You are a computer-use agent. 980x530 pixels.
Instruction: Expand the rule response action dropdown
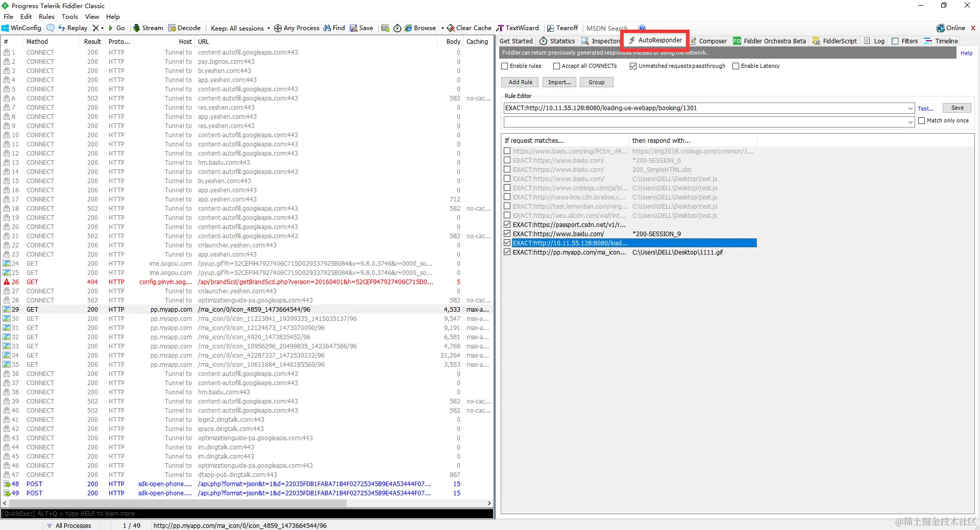pos(910,122)
